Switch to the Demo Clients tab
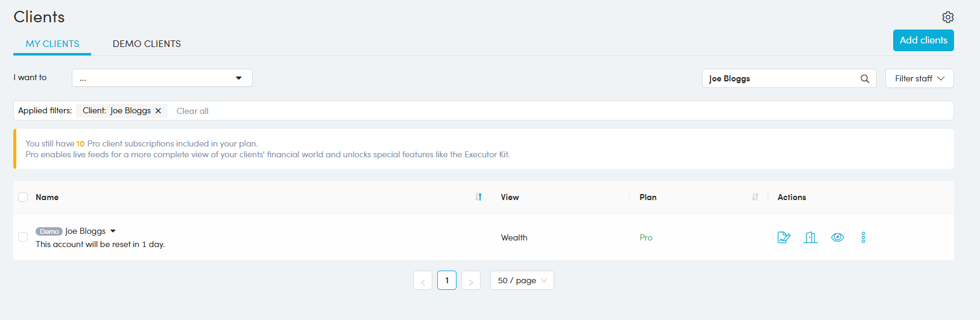Image resolution: width=980 pixels, height=320 pixels. click(147, 44)
